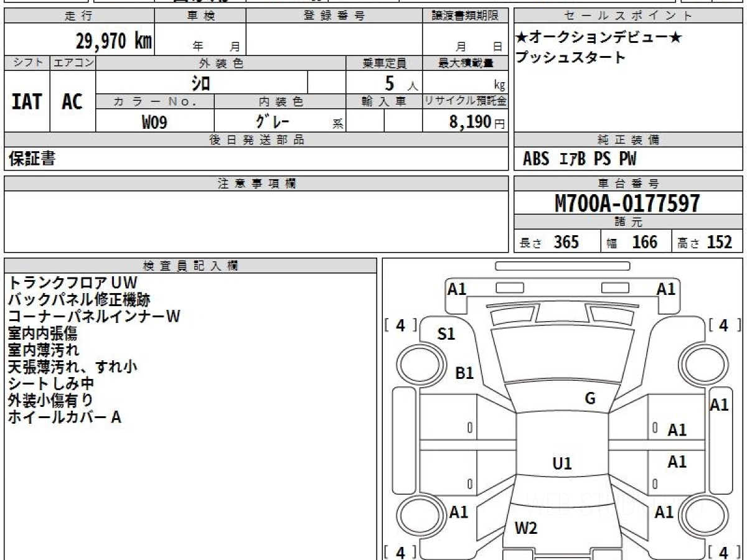Click the 純正装備 header
The height and width of the screenshot is (560, 747).
pos(629,140)
